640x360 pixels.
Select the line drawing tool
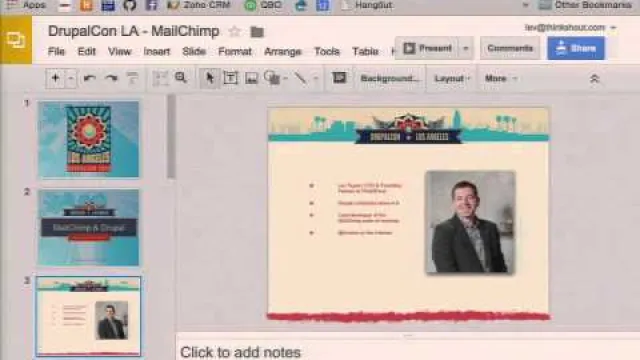click(301, 78)
